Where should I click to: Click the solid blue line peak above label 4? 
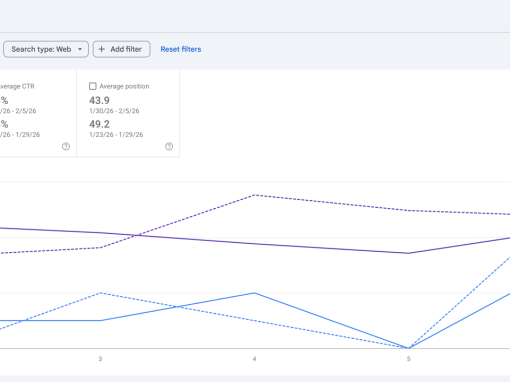[255, 293]
